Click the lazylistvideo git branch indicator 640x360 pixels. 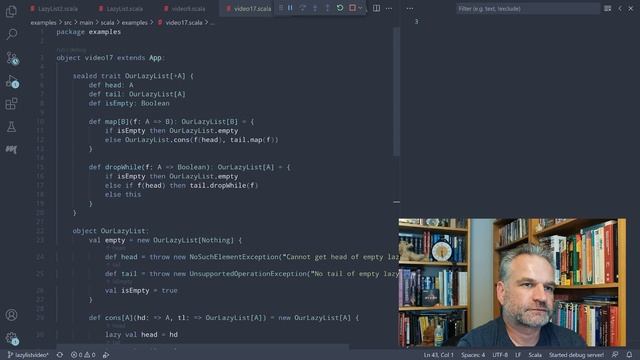(28, 355)
